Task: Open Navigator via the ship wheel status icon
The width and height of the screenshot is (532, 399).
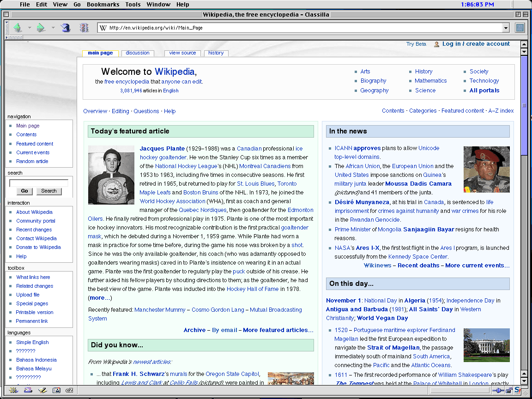Action: tap(12, 390)
